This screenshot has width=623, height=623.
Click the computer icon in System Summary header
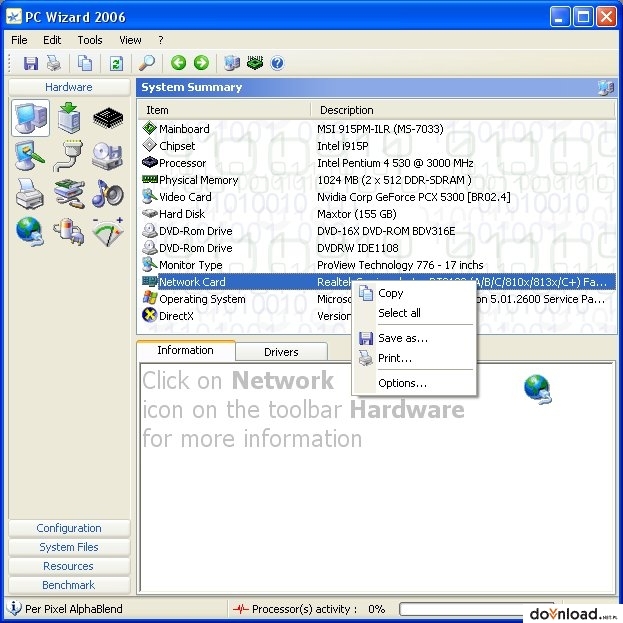pyautogui.click(x=606, y=87)
